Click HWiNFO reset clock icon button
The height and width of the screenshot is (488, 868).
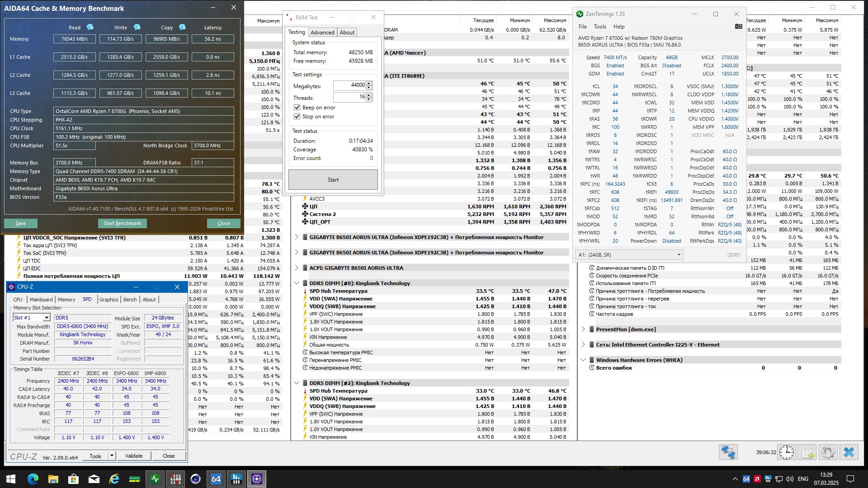tap(787, 452)
